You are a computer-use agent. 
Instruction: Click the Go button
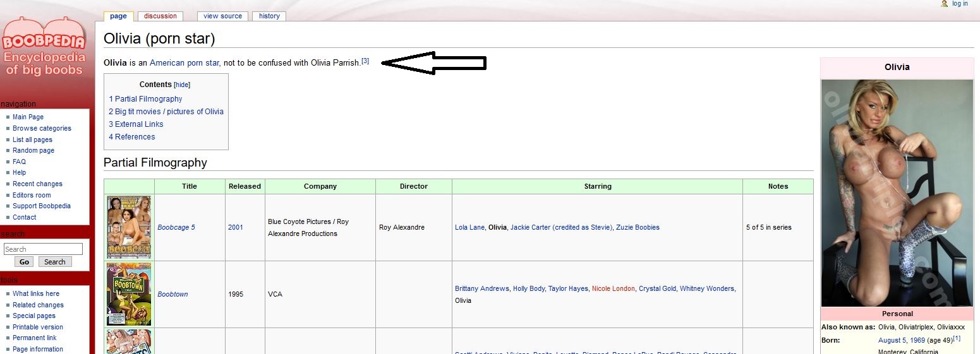[x=24, y=262]
